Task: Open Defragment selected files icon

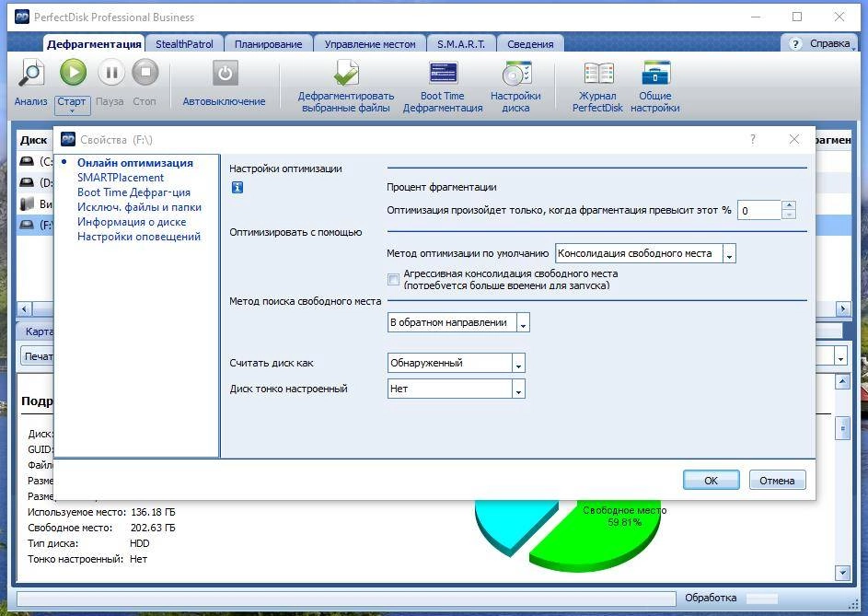Action: coord(346,73)
